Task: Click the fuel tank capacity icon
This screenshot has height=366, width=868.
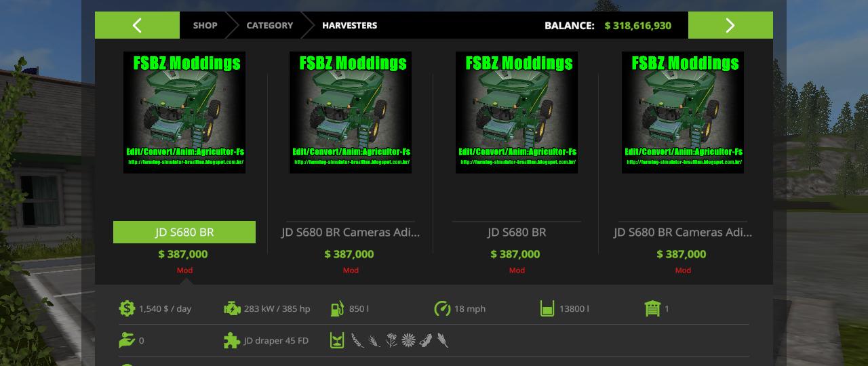Action: click(x=337, y=308)
